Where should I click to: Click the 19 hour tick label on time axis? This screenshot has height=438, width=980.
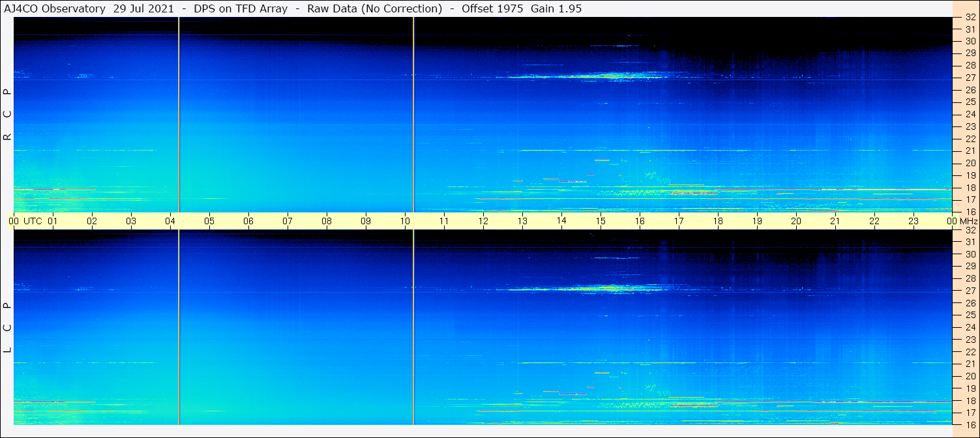tap(757, 221)
